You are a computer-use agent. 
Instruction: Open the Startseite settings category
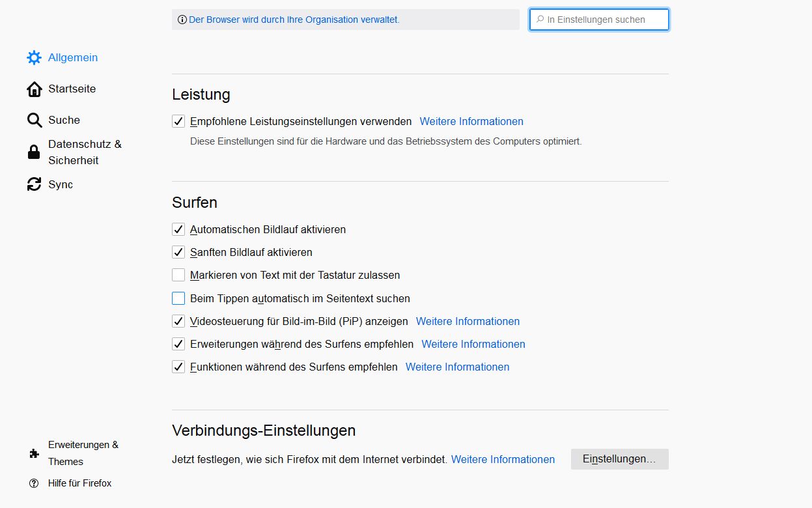pos(72,89)
